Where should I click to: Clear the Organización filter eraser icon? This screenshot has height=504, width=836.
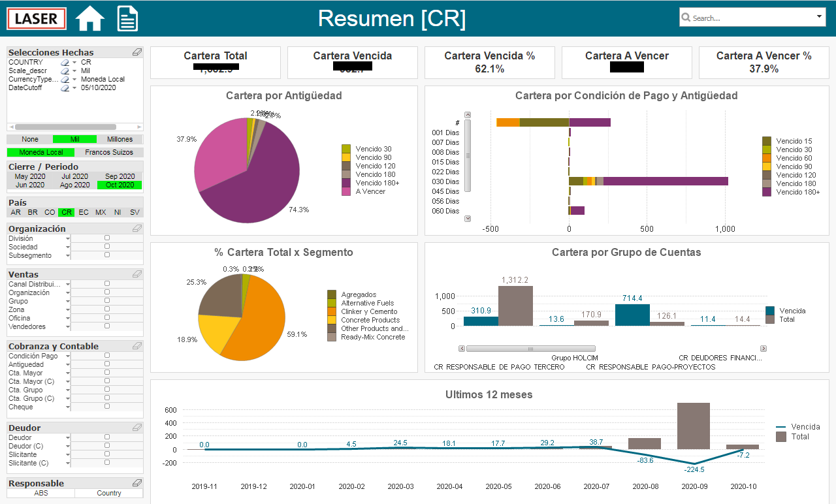[x=137, y=228]
